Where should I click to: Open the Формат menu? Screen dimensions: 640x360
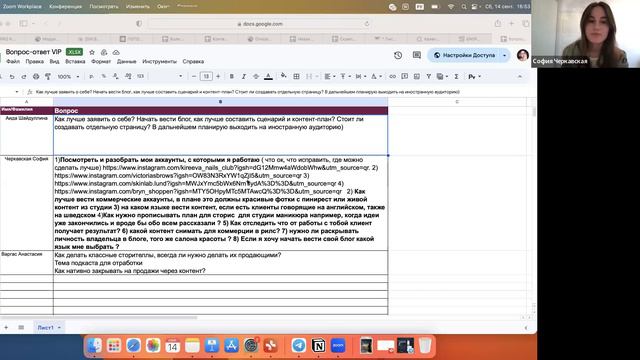click(x=101, y=62)
